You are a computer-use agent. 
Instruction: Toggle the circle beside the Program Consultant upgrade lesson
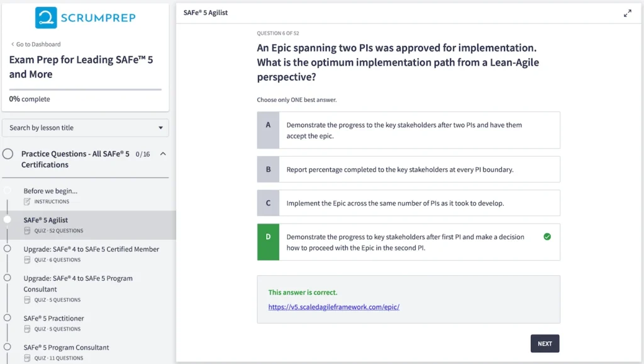pos(7,278)
